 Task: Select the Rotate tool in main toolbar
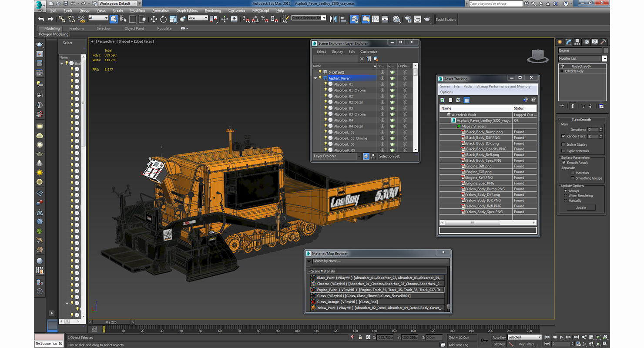(163, 19)
